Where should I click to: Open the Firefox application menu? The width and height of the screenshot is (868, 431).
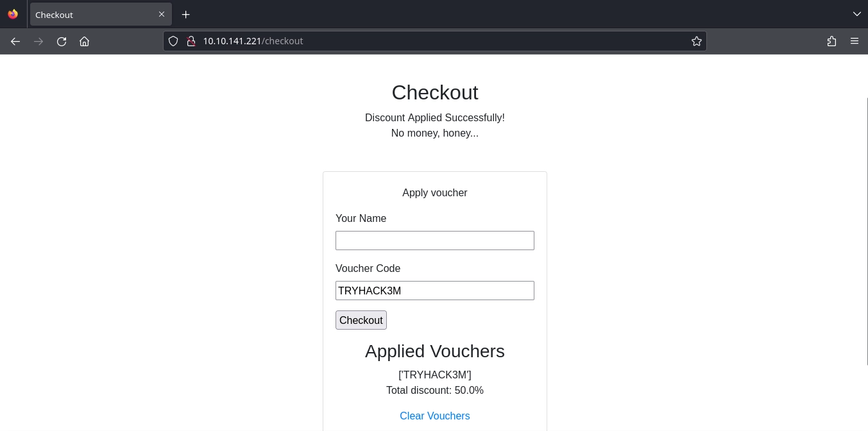[855, 41]
